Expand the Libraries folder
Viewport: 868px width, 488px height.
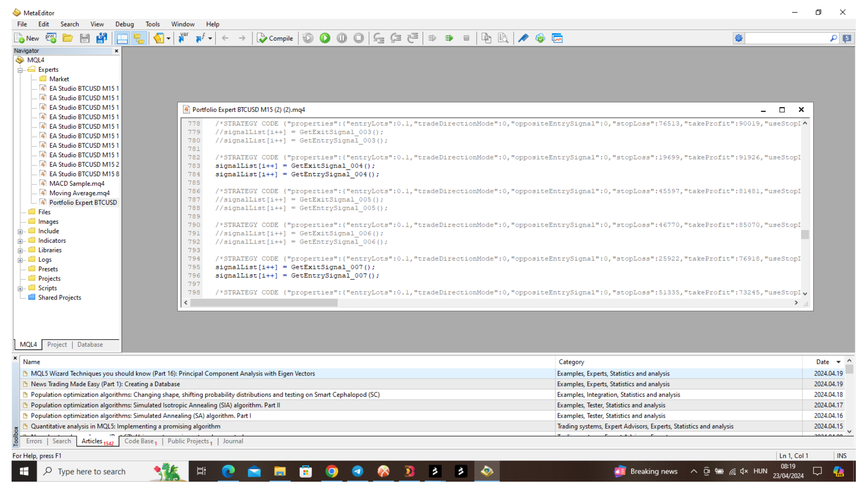coord(20,250)
